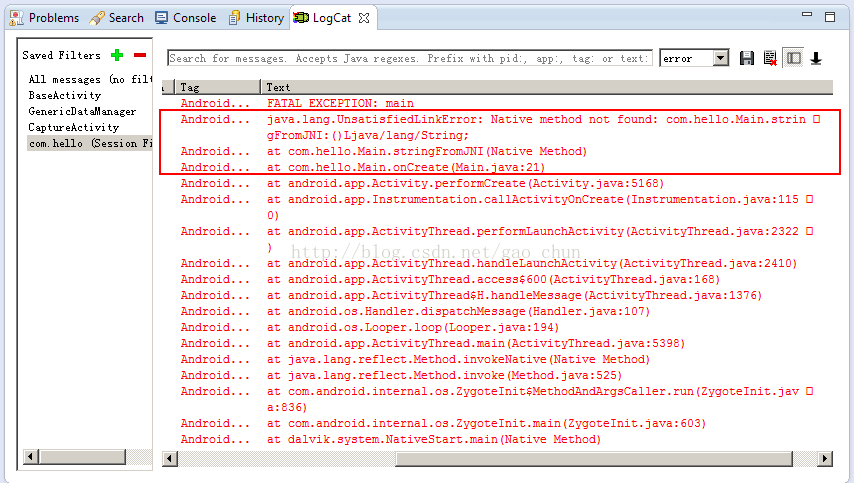Click the Tag column header
Viewport: 854px width, 483px height.
pyautogui.click(x=218, y=87)
